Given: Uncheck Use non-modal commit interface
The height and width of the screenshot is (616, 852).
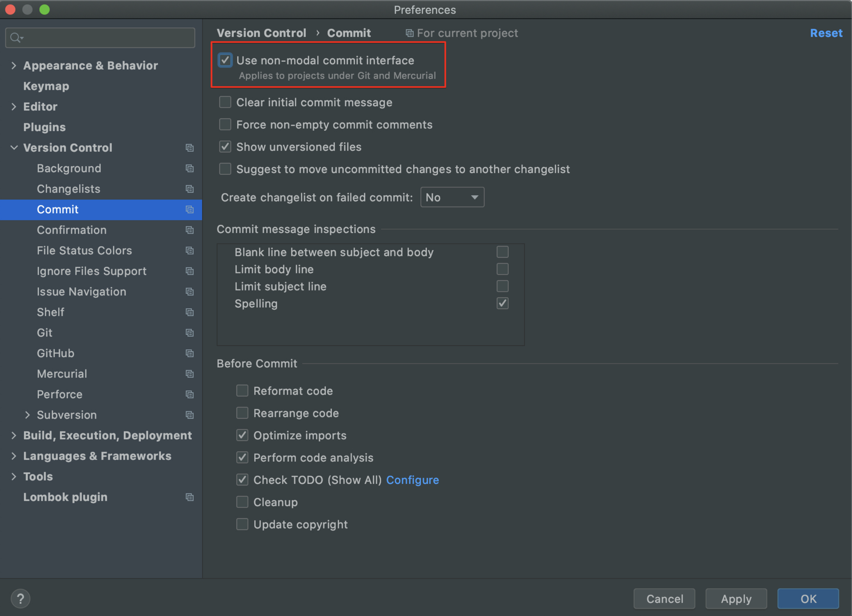Looking at the screenshot, I should coord(225,60).
